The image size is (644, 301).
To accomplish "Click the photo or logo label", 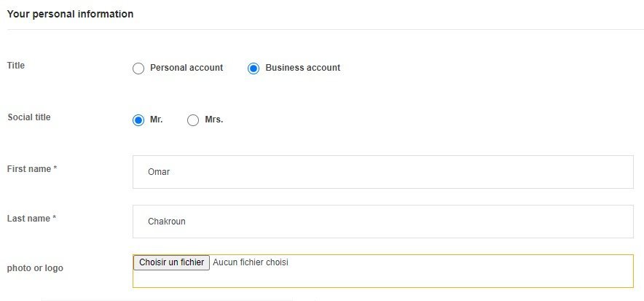I will click(35, 268).
